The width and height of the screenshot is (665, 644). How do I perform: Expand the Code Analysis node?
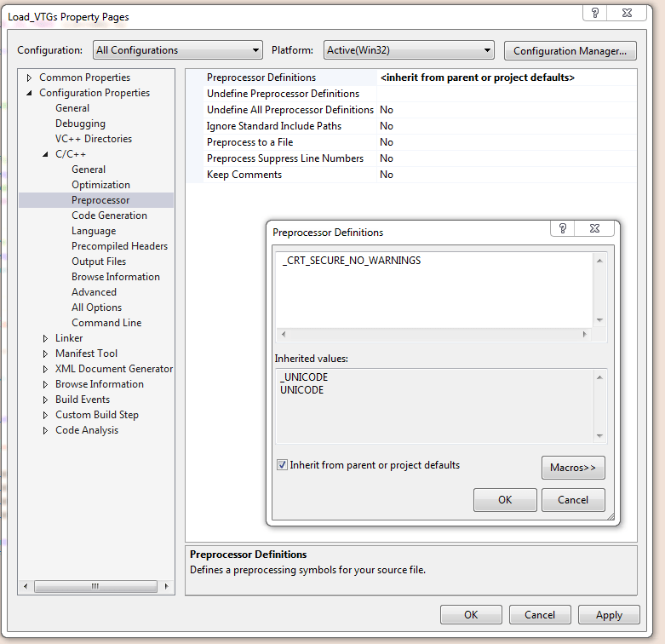[45, 430]
